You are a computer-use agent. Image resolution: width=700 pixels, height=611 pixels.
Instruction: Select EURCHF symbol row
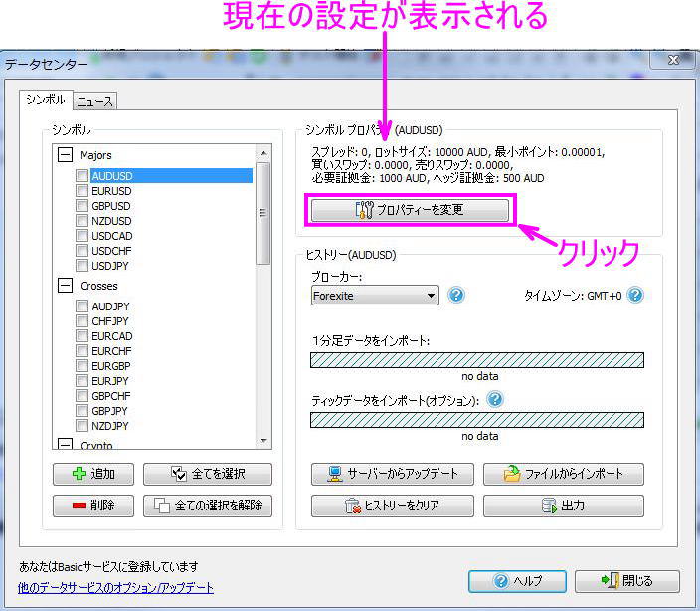111,351
